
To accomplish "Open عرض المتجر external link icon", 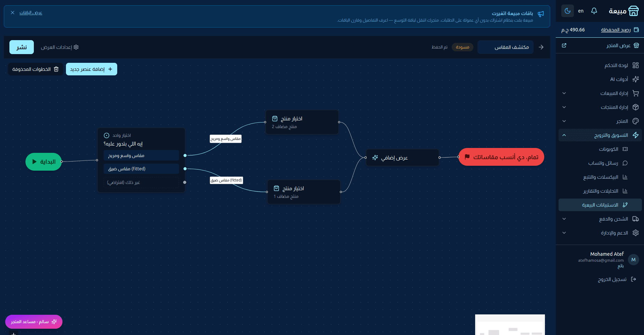I will click(564, 45).
